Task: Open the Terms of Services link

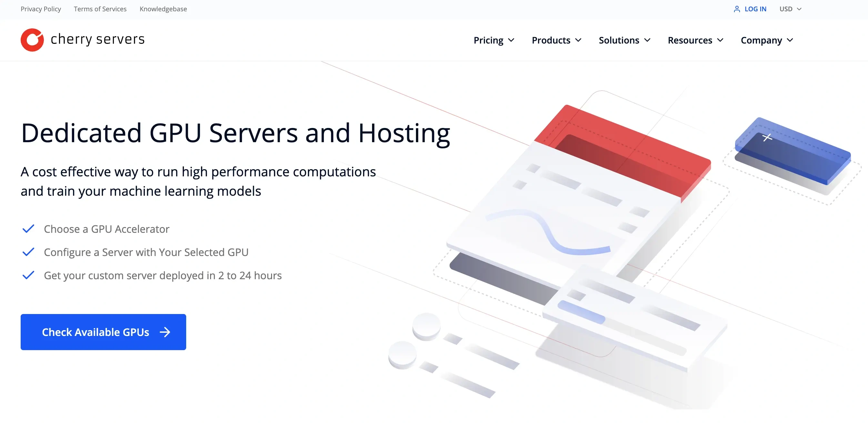Action: (x=100, y=9)
